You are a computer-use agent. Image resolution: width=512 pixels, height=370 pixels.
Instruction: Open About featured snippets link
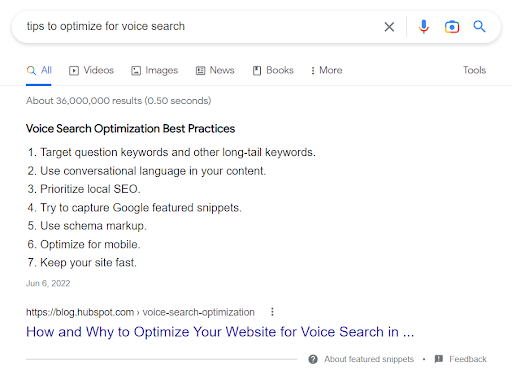[369, 359]
